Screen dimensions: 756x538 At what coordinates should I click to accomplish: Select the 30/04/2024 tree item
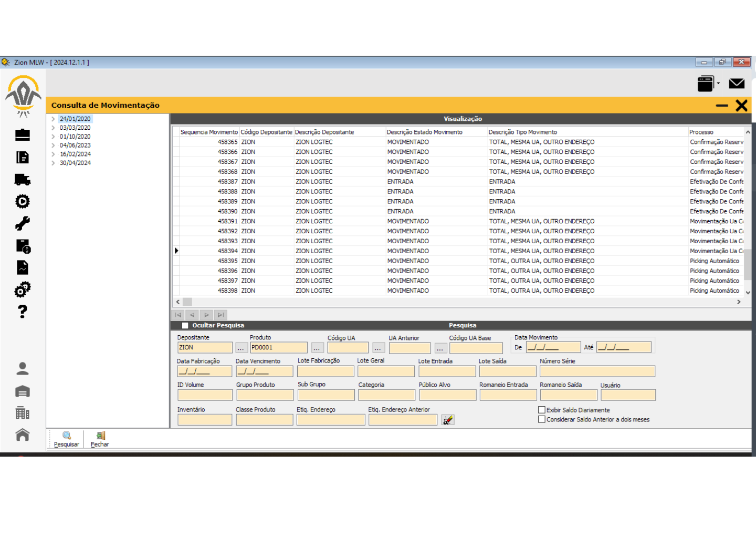(x=75, y=163)
